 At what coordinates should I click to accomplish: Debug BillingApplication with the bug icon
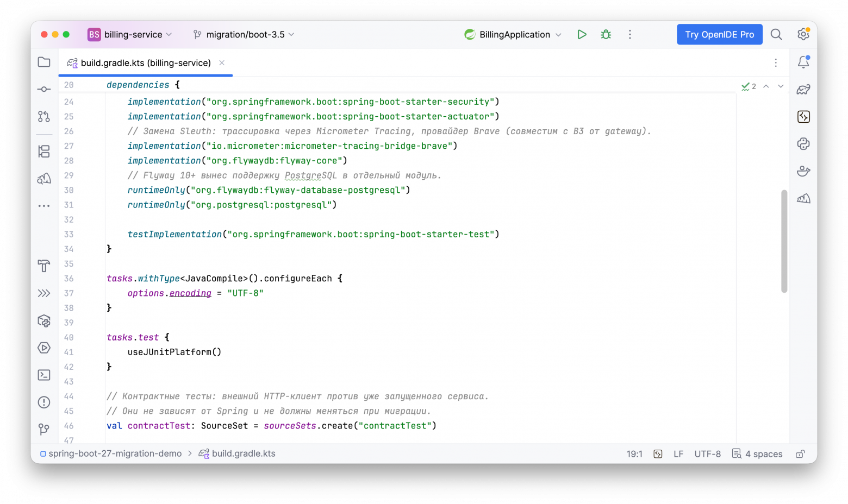(x=606, y=34)
